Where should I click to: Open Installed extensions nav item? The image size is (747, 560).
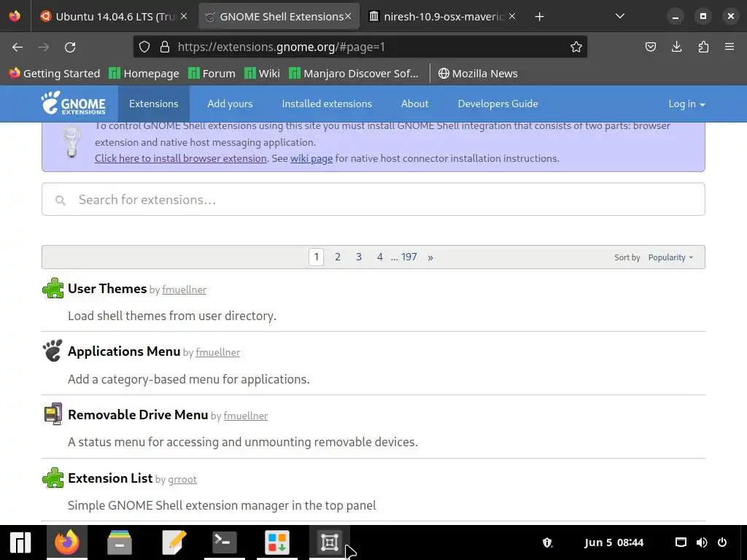pyautogui.click(x=327, y=104)
